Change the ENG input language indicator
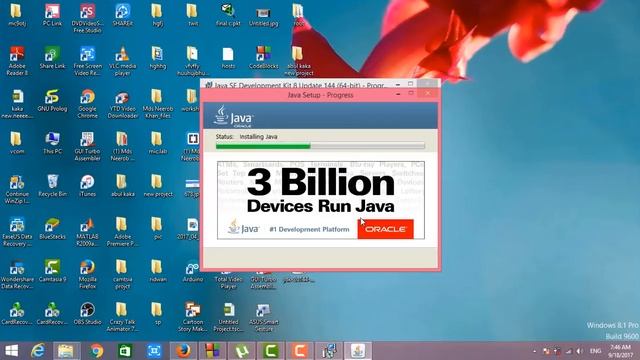This screenshot has width=640, height=360. click(596, 351)
